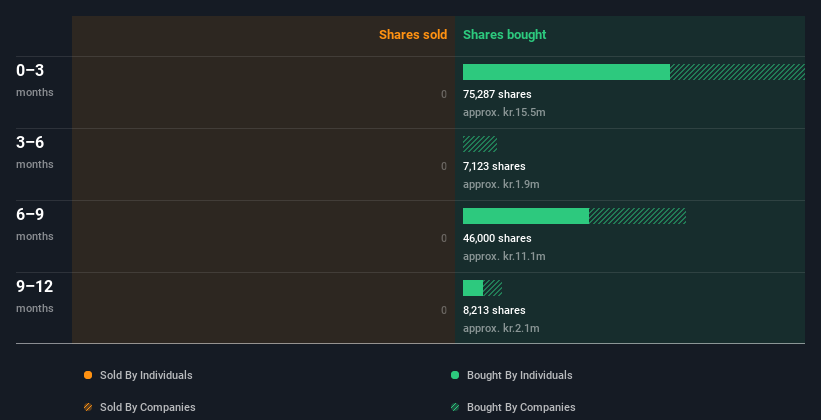
Task: Click the zero sold value in 0–3 months row
Action: 444,94
